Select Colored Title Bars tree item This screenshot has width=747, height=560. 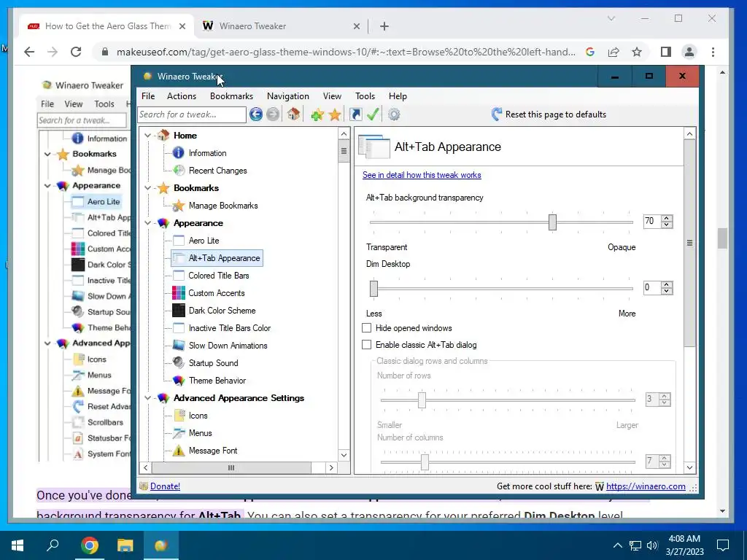pos(219,276)
